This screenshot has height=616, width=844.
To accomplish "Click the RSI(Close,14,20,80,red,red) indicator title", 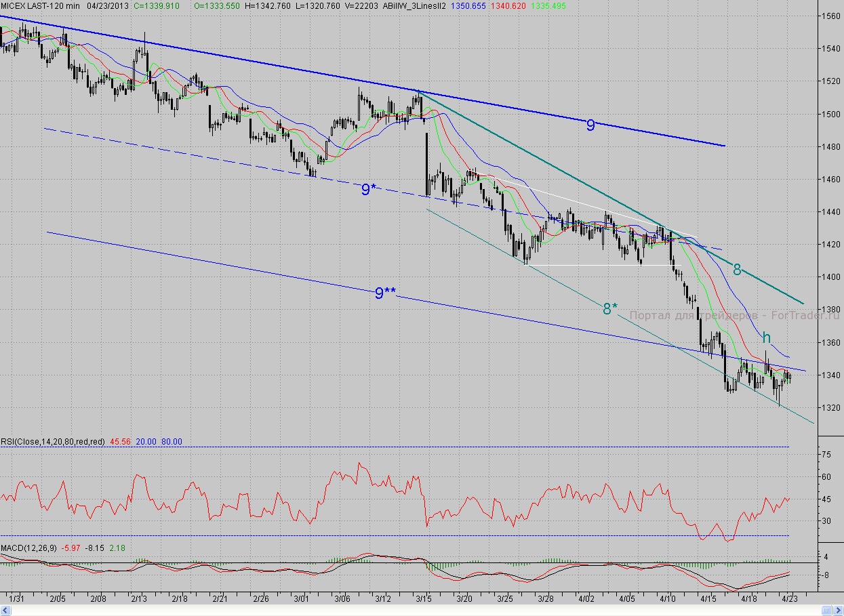I will [x=53, y=441].
